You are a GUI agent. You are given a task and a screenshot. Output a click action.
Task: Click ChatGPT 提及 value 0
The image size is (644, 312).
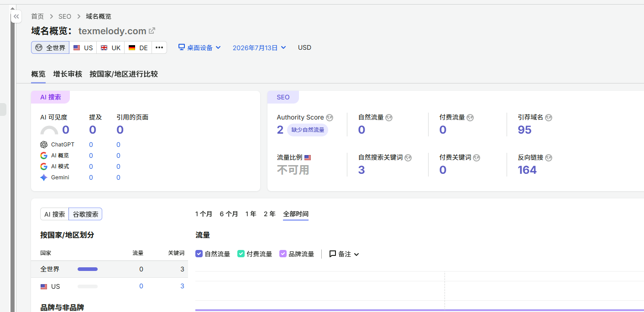click(91, 145)
